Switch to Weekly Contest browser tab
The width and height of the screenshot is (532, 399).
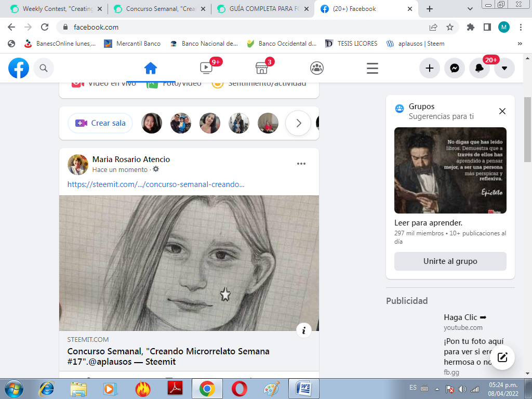[x=56, y=9]
